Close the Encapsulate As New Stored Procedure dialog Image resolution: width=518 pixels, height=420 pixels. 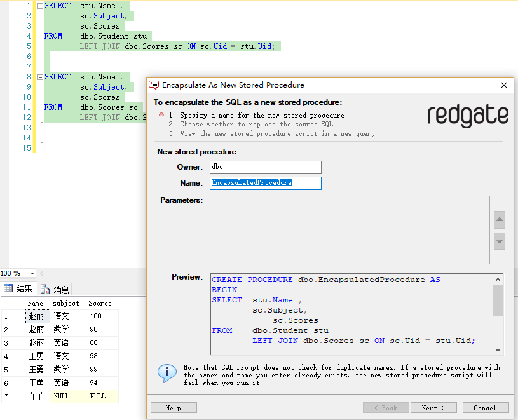[x=503, y=85]
